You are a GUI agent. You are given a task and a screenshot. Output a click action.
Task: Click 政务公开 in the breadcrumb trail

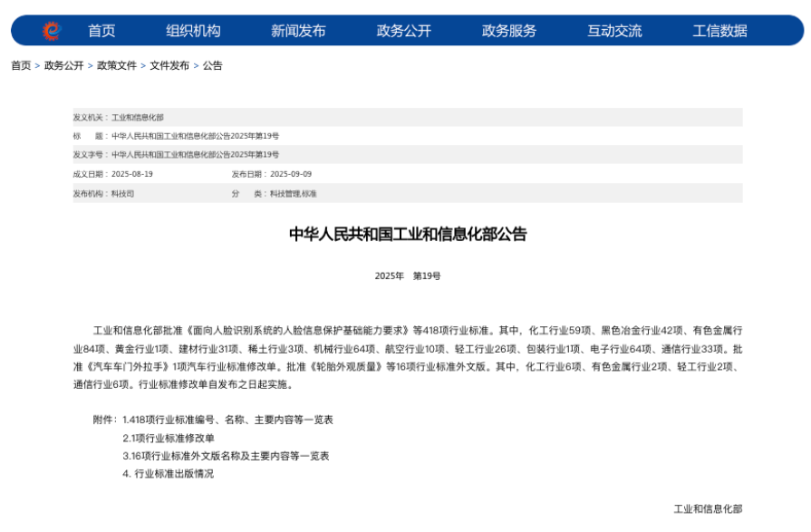click(x=64, y=66)
